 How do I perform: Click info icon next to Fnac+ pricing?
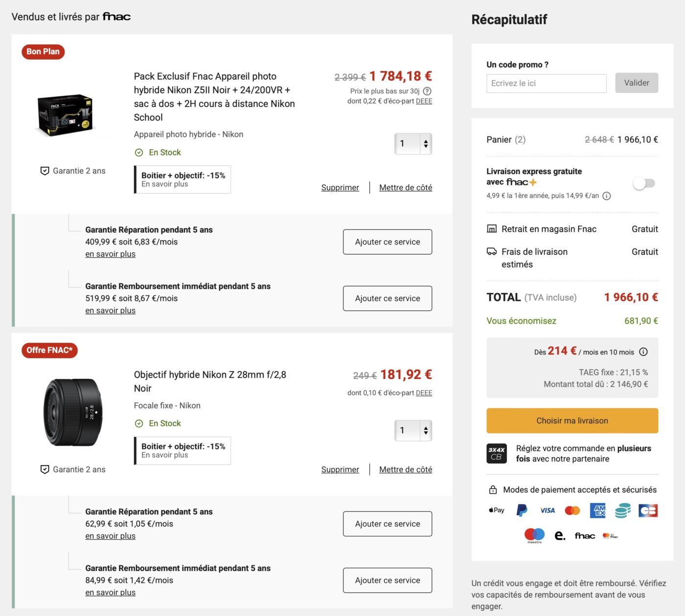607,196
